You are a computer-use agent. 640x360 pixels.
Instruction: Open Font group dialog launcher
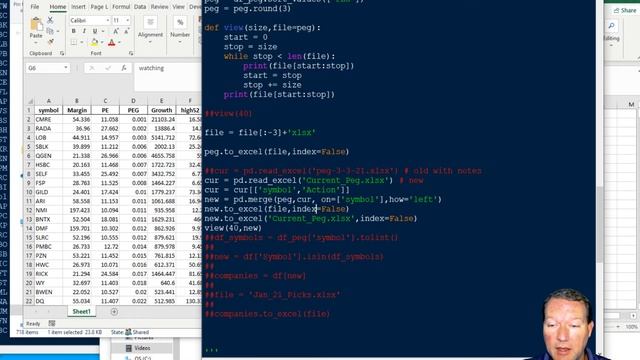[x=131, y=53]
